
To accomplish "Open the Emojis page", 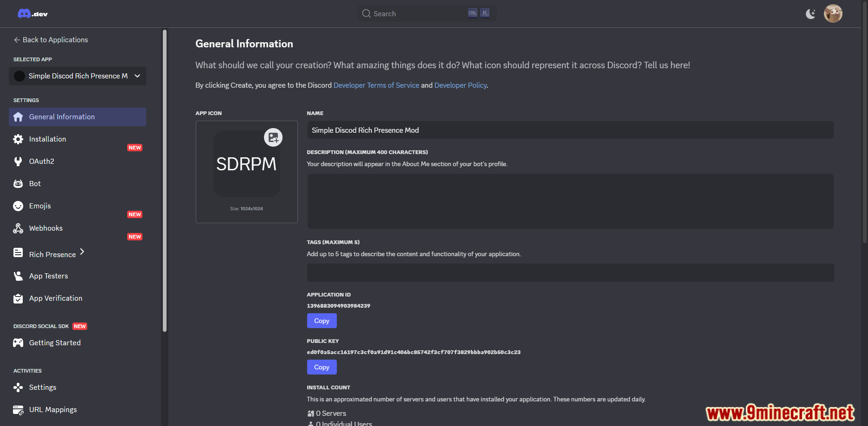I will (x=40, y=206).
